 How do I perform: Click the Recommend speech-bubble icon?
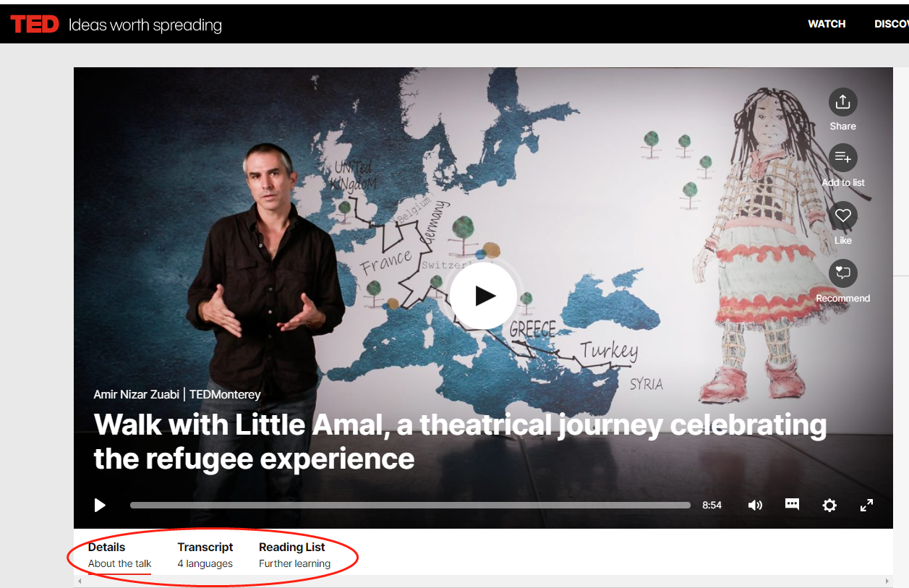[842, 273]
